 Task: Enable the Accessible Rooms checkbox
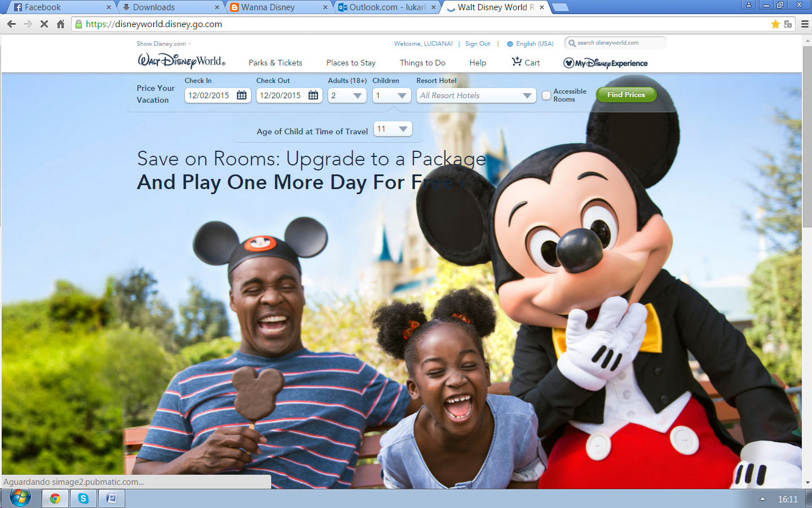[x=546, y=95]
